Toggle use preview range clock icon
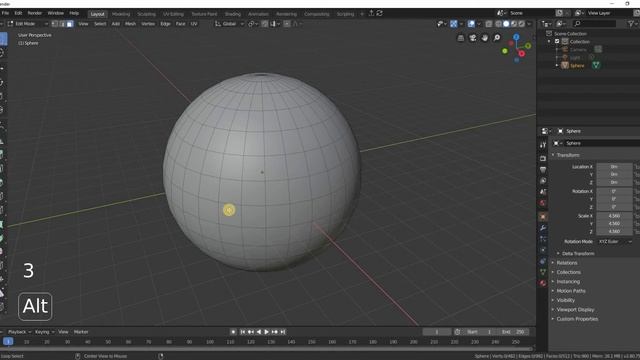Screen dimensions: 640x360 [x=457, y=332]
